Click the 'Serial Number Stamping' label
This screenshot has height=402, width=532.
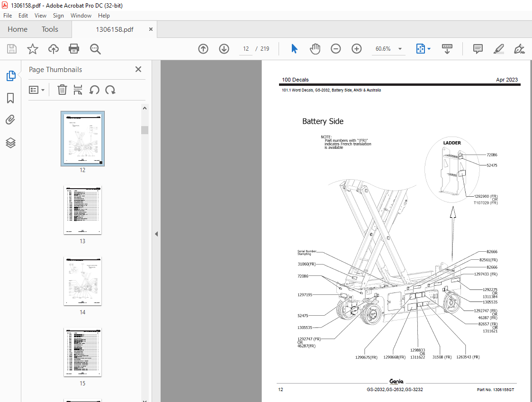(x=307, y=253)
